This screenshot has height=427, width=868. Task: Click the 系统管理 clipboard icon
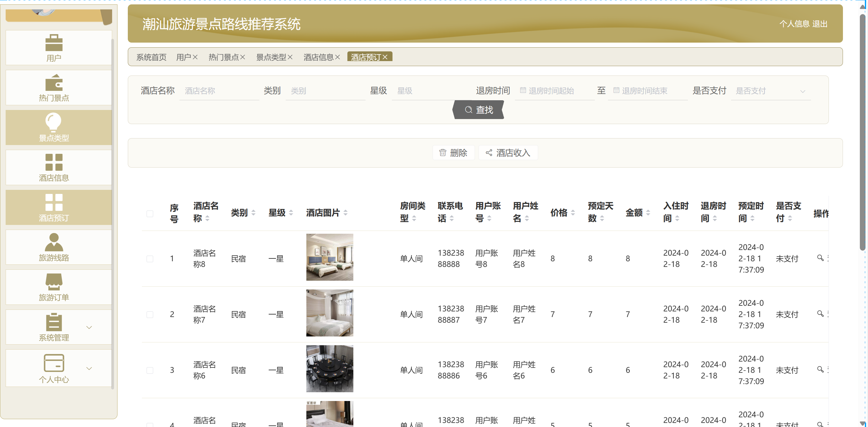point(54,322)
